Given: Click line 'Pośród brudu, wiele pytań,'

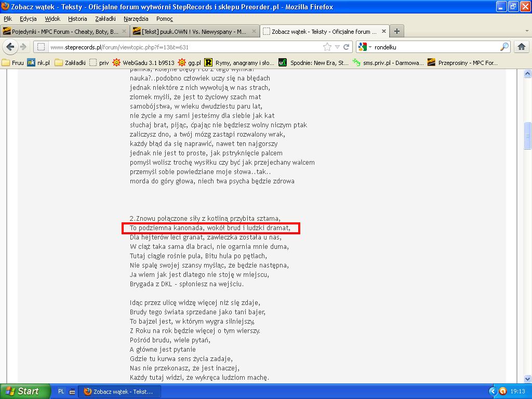Looking at the screenshot, I should [170, 340].
